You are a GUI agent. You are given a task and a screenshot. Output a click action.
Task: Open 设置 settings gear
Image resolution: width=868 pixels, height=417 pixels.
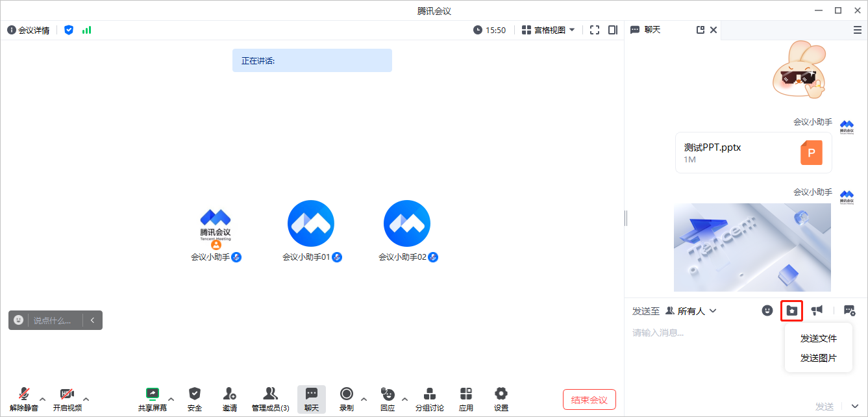pos(501,399)
